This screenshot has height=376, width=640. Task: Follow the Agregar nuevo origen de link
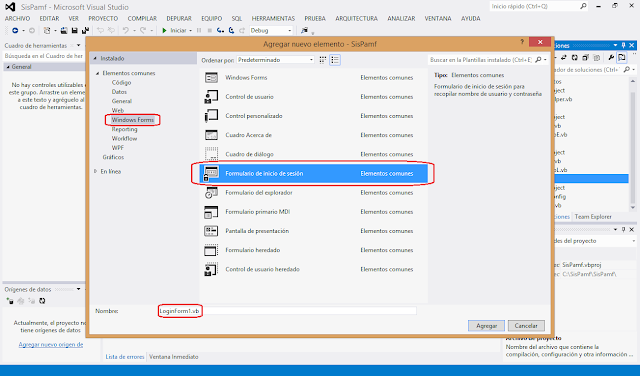click(51, 345)
